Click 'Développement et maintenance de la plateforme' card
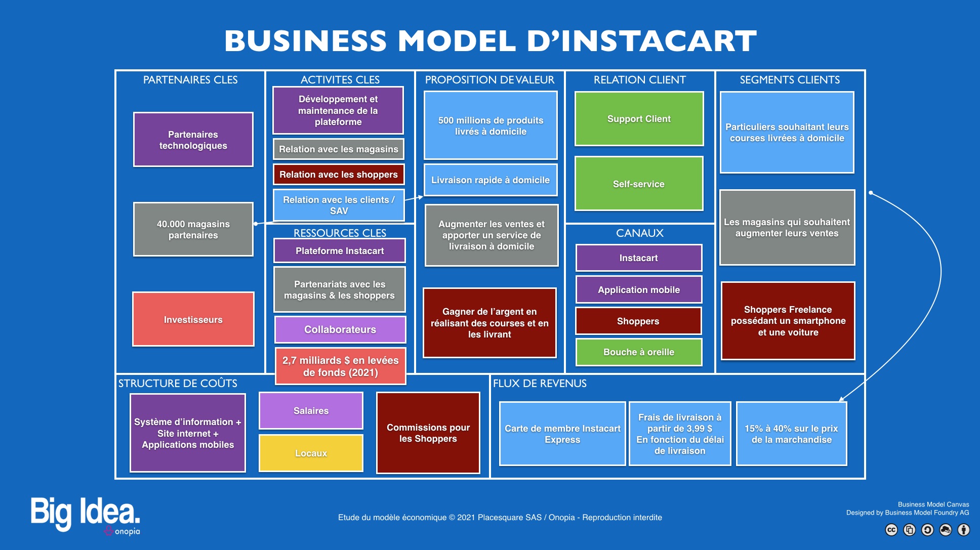This screenshot has width=980, height=550. click(x=338, y=110)
